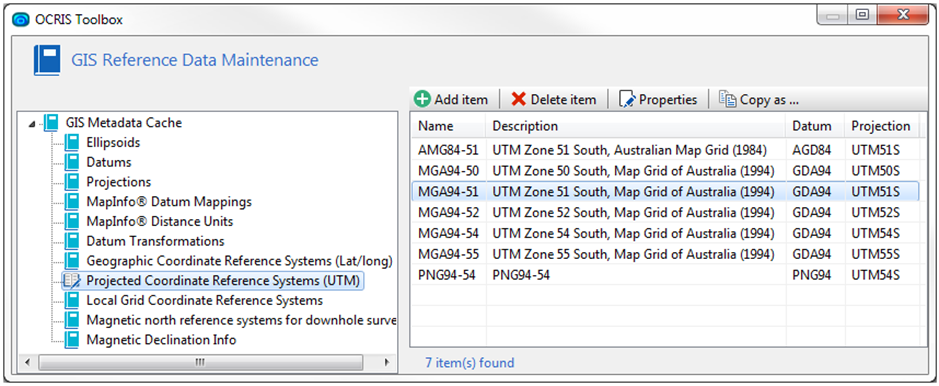Screen dimensions: 939x386
Task: Click the tree panel scrollbar left arrow
Action: click(27, 362)
